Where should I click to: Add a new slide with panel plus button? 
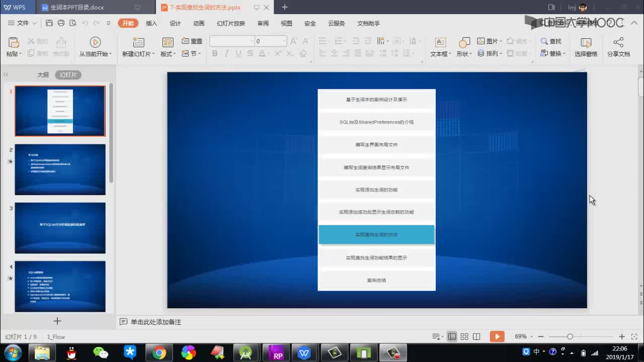57,321
